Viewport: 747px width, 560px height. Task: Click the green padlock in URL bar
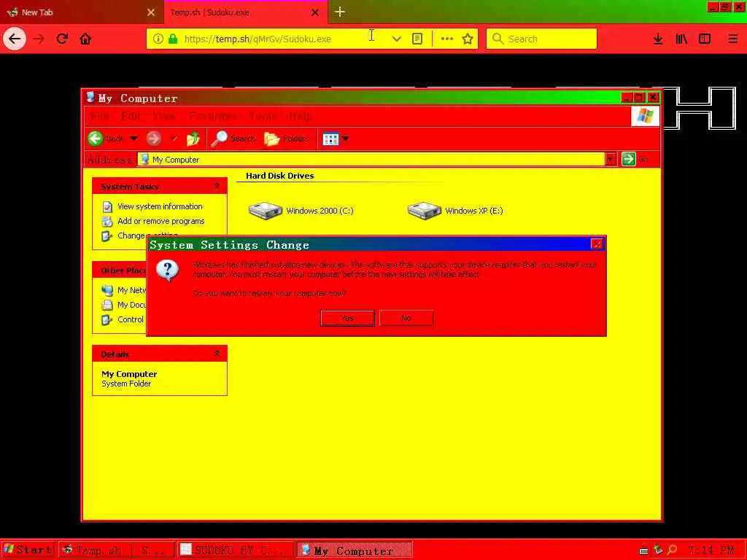click(173, 39)
